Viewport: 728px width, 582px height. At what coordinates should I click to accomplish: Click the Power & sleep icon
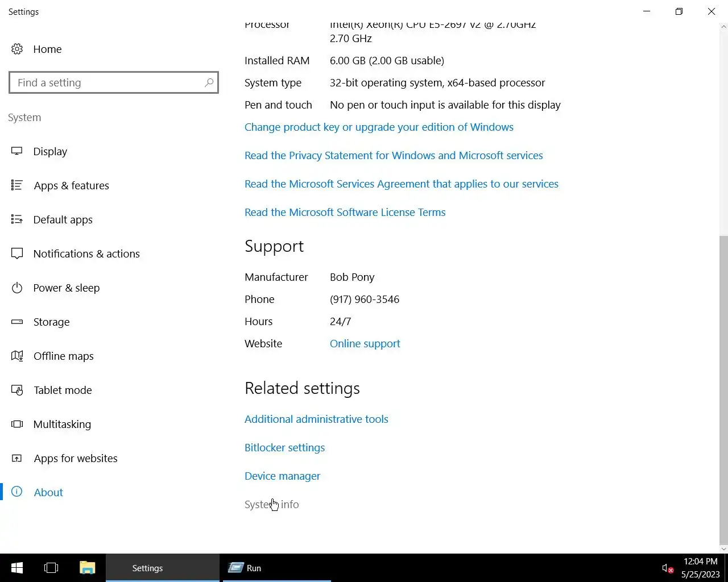(17, 288)
